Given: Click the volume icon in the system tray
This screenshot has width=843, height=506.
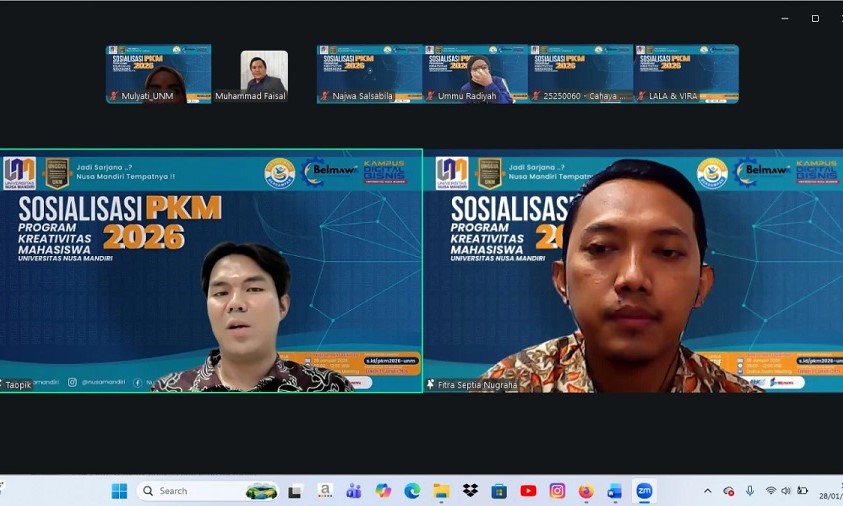Looking at the screenshot, I should 786,491.
